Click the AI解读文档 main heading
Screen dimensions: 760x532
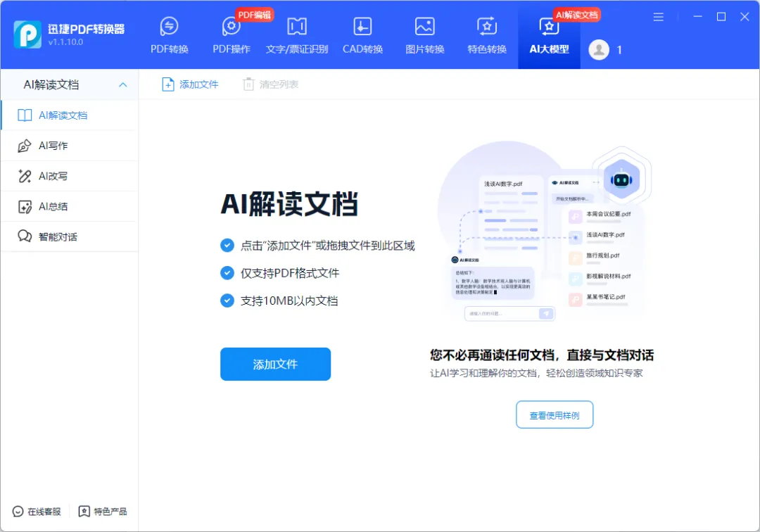(x=289, y=204)
